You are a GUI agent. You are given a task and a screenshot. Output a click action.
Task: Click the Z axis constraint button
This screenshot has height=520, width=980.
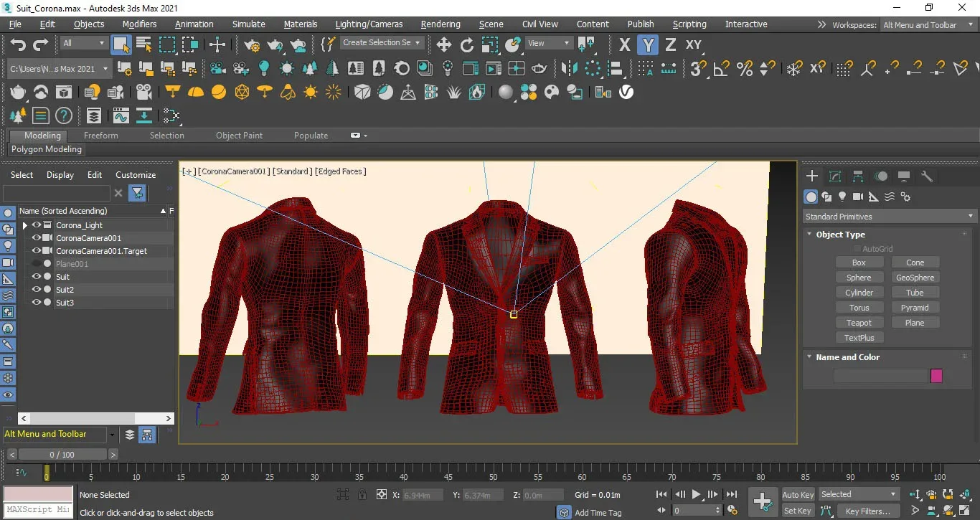[x=671, y=44]
